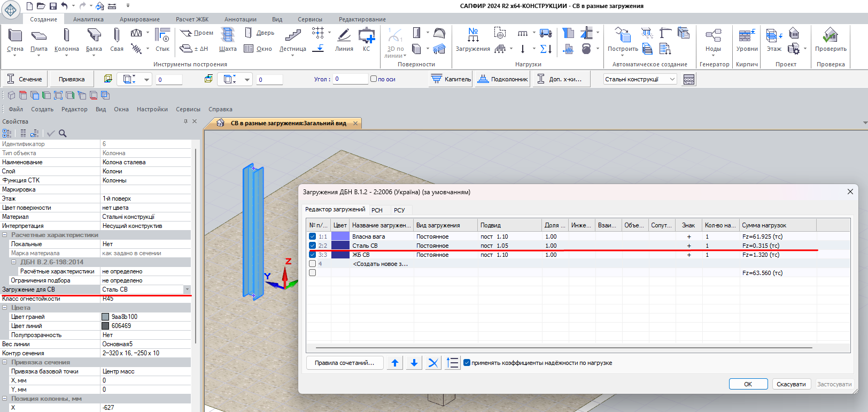Move load case up with arrow
This screenshot has height=412, width=868.
click(x=395, y=363)
